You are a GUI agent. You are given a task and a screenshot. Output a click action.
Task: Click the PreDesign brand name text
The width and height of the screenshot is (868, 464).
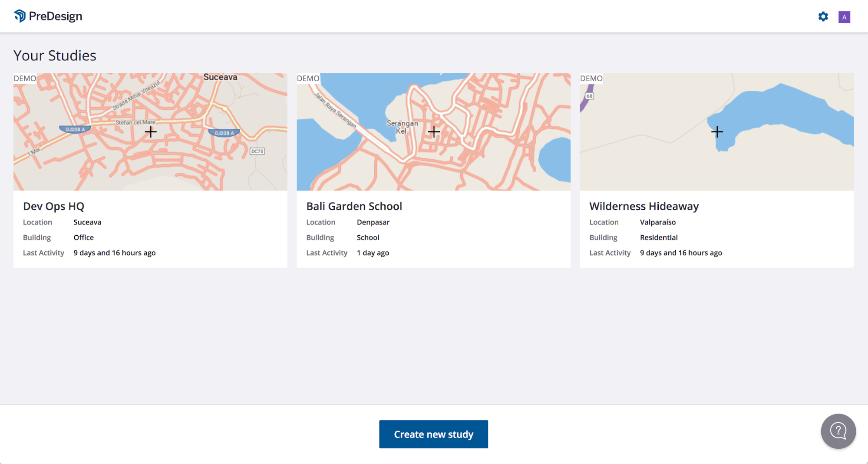tap(56, 16)
